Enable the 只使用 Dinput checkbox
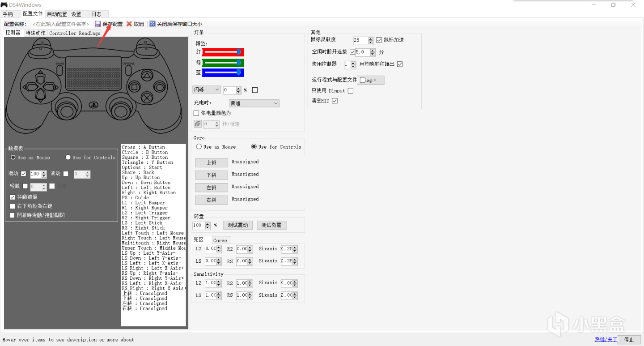The image size is (644, 346). (351, 91)
